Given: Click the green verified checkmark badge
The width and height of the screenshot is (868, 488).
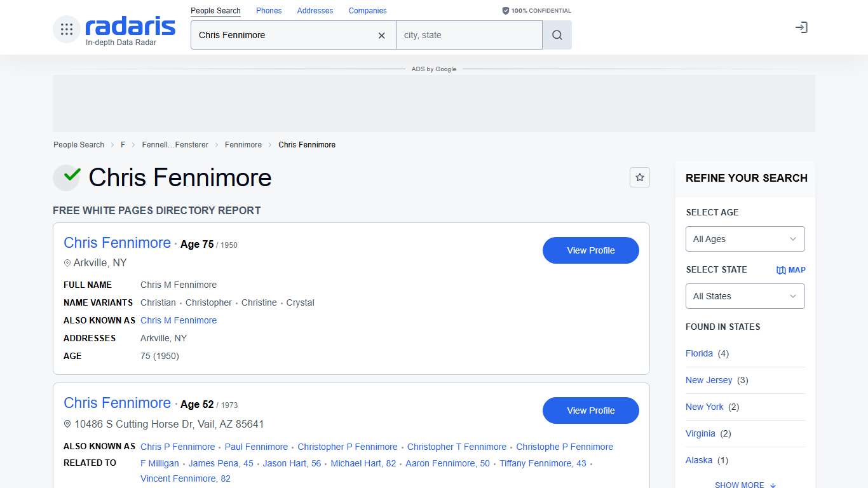Looking at the screenshot, I should (66, 177).
